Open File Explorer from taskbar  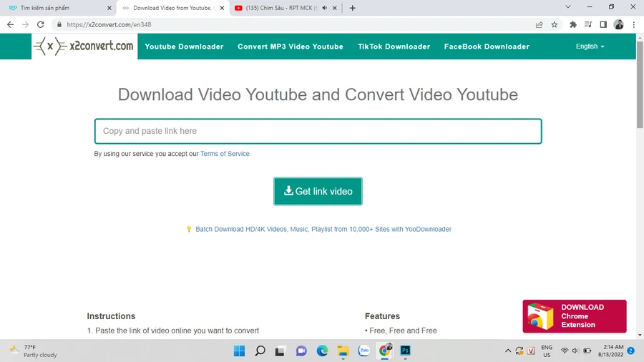click(343, 351)
